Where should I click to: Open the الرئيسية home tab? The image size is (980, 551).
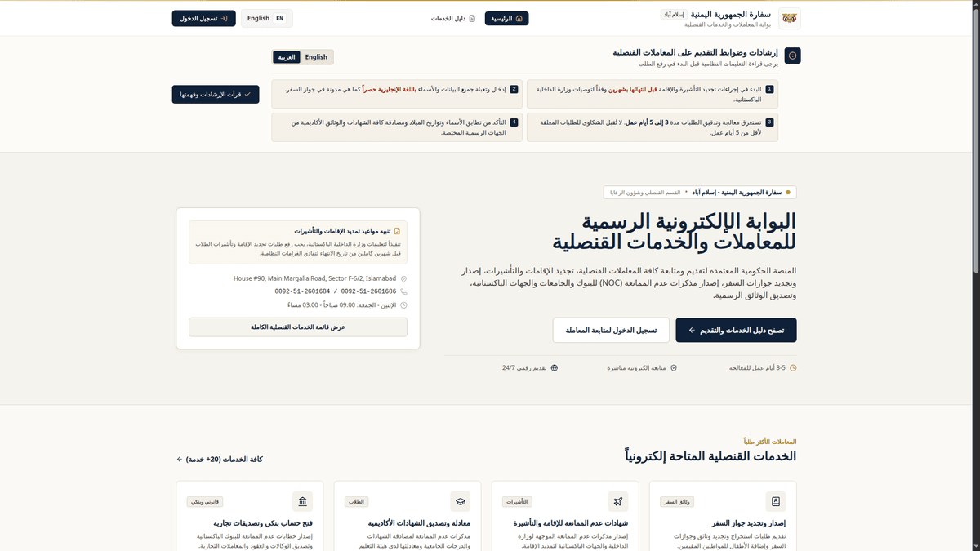pyautogui.click(x=506, y=18)
